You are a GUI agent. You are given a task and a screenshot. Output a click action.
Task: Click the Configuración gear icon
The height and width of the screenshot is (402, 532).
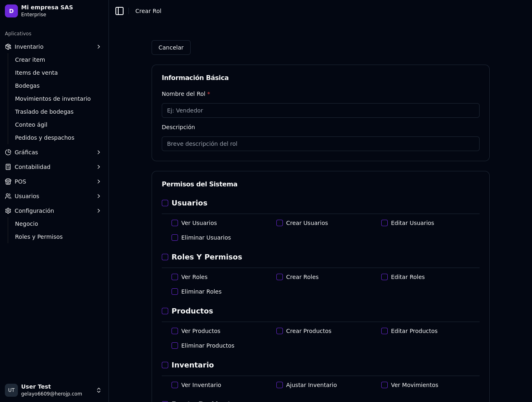(x=8, y=211)
